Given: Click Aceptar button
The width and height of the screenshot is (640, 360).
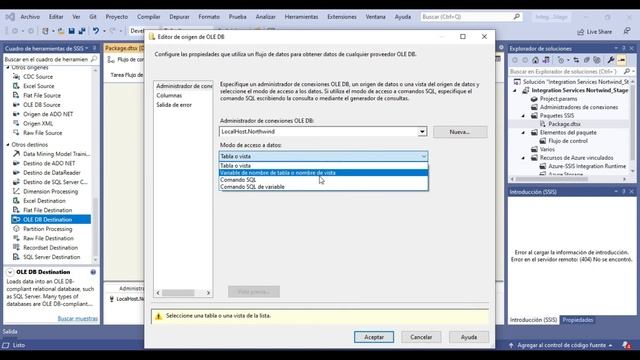Looking at the screenshot, I should click(x=374, y=337).
